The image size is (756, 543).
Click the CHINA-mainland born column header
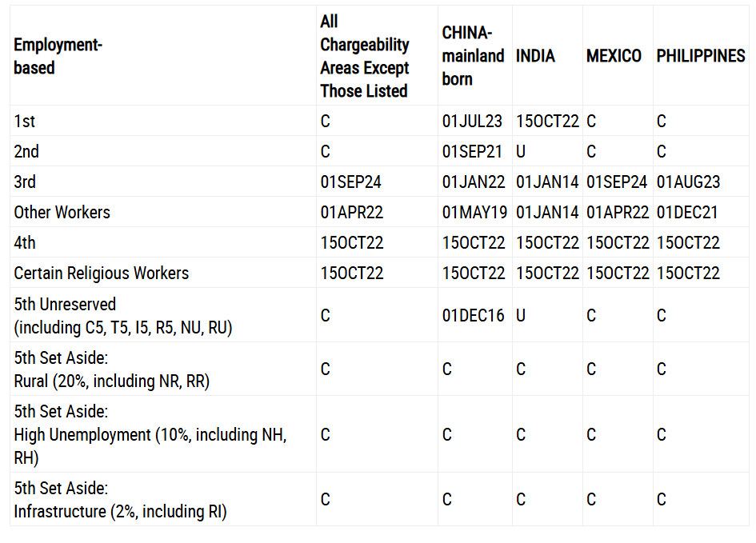click(473, 56)
